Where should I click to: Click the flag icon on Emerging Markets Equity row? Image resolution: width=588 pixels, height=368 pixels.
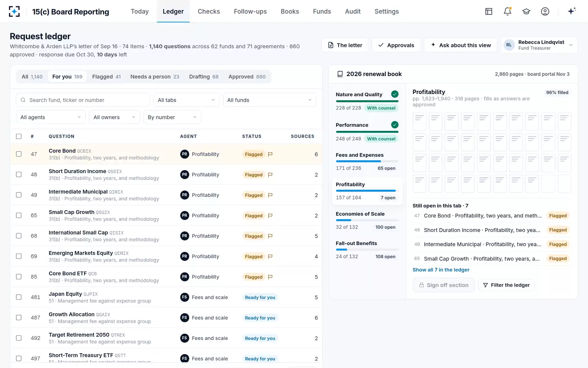click(x=270, y=256)
